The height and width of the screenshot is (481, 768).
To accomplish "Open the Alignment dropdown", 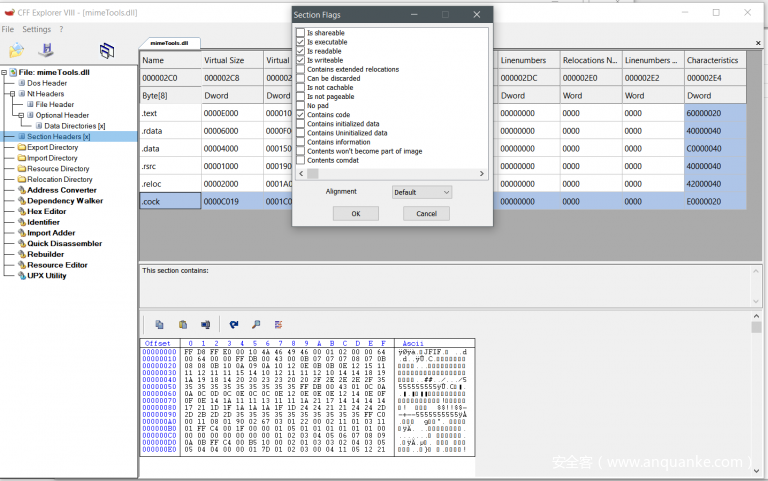I will click(x=422, y=192).
